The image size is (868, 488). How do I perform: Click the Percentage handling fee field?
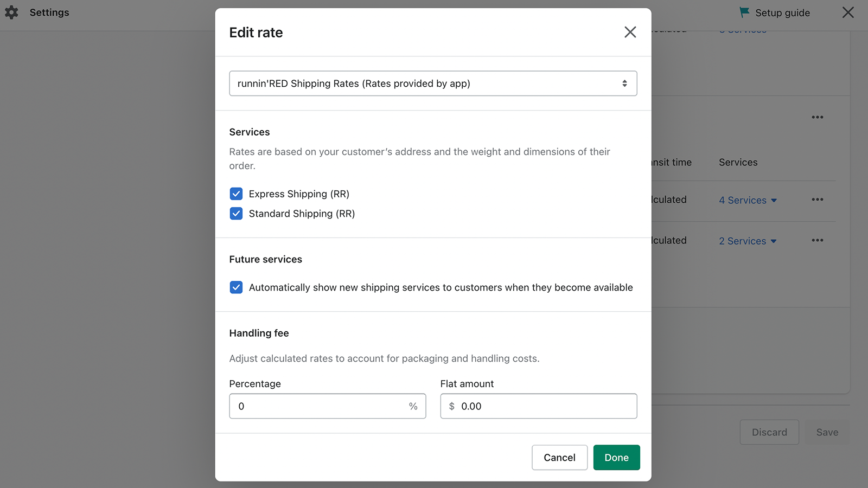(320, 406)
